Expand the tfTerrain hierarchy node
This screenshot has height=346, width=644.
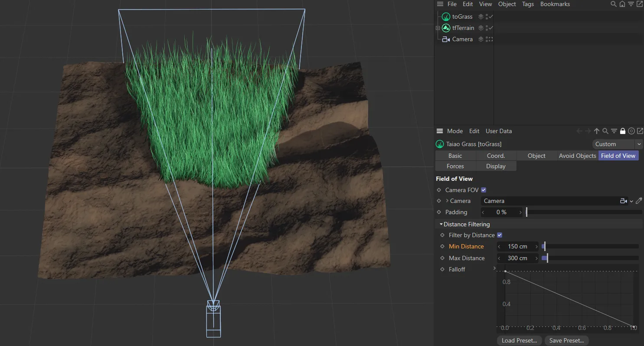pyautogui.click(x=438, y=28)
